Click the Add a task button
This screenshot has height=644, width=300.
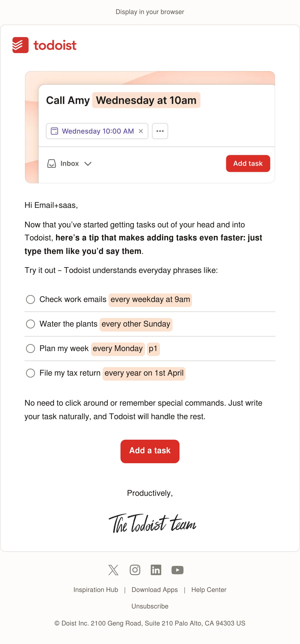[x=150, y=451]
